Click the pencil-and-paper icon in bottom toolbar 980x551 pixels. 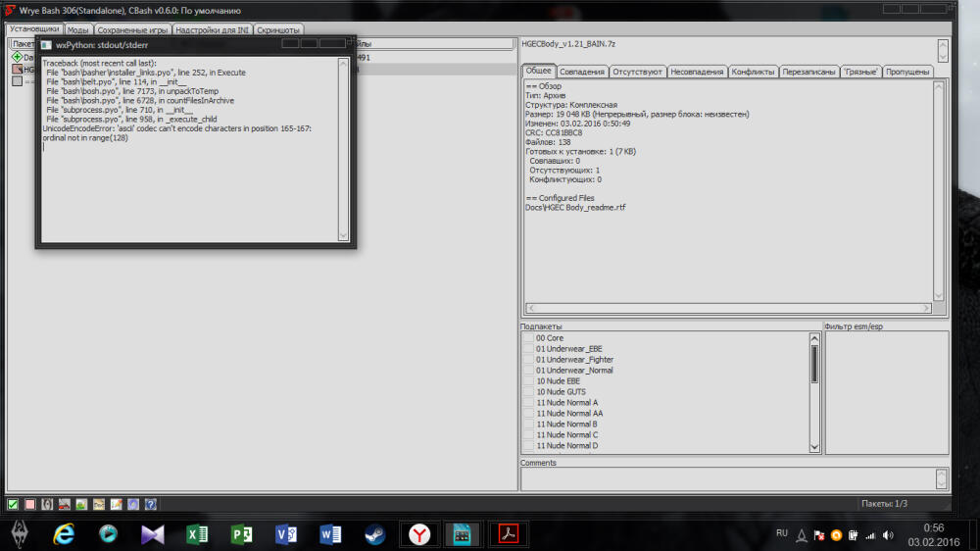coord(117,504)
